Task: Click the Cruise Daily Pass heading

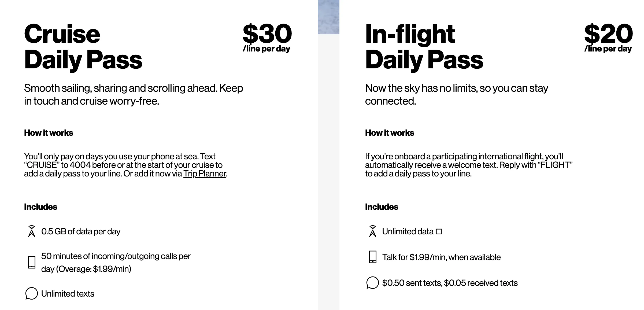Action: click(83, 47)
